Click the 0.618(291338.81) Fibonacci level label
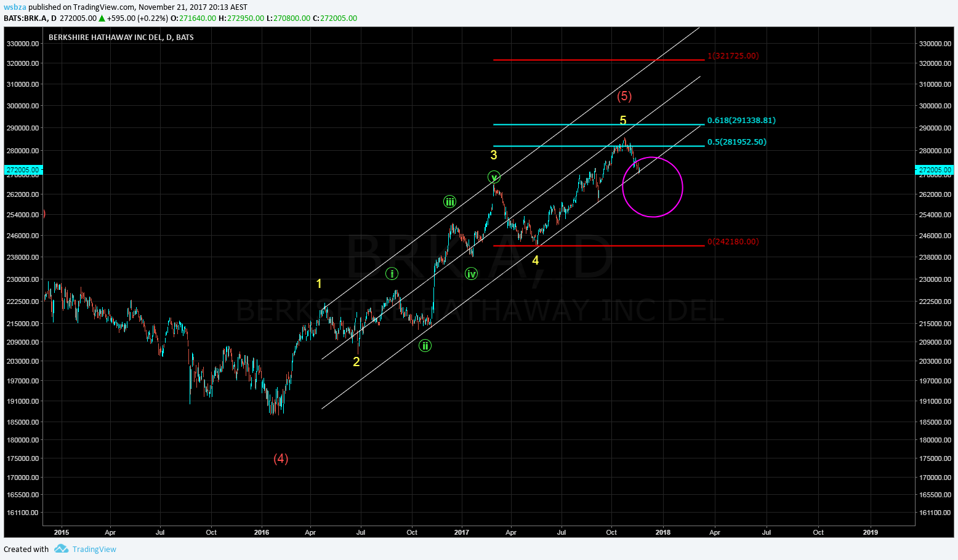 pos(741,121)
